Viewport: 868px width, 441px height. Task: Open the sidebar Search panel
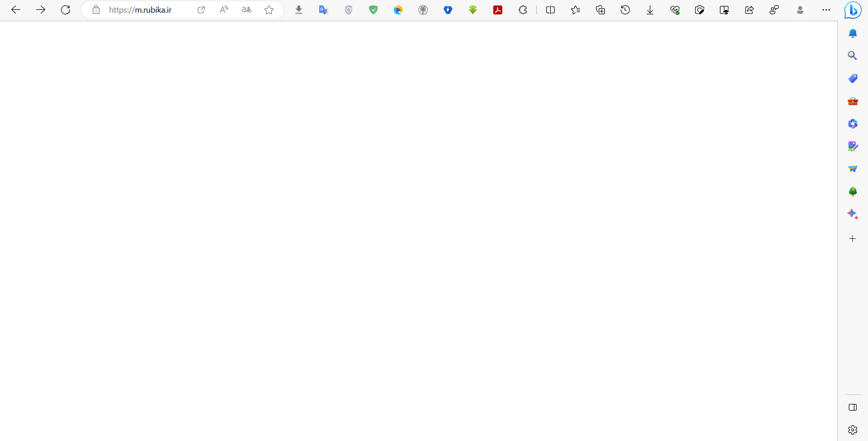tap(853, 55)
